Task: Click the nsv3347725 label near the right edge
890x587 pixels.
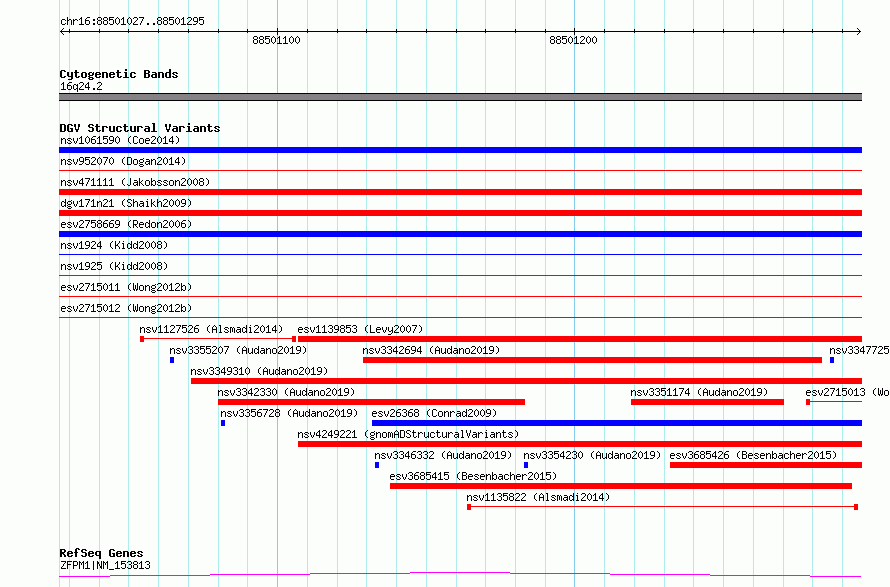Action: [x=859, y=350]
